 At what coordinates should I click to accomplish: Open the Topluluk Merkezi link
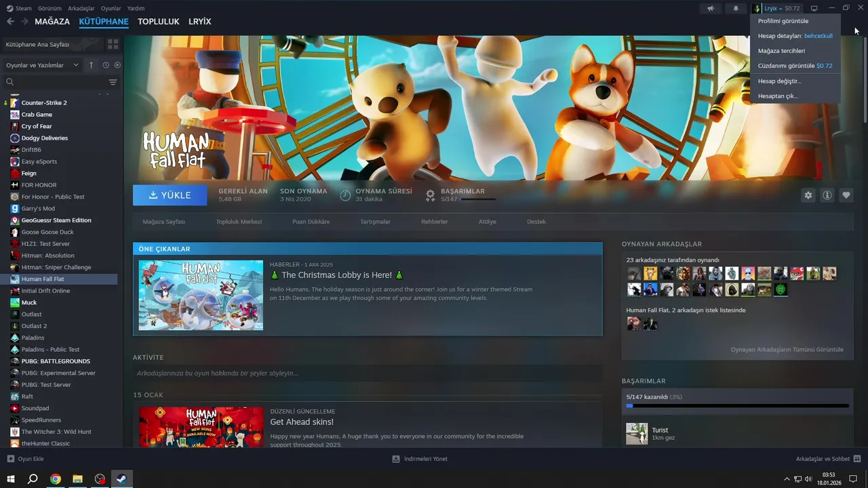point(239,222)
